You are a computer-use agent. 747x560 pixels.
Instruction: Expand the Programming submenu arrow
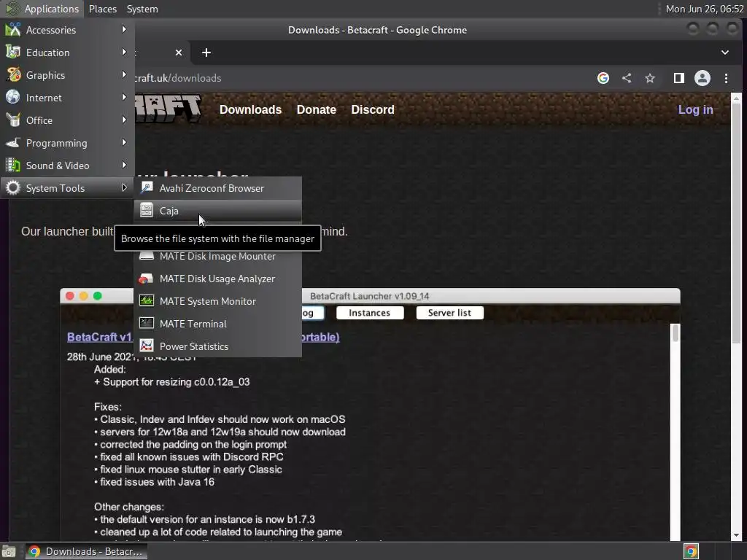[x=124, y=142]
